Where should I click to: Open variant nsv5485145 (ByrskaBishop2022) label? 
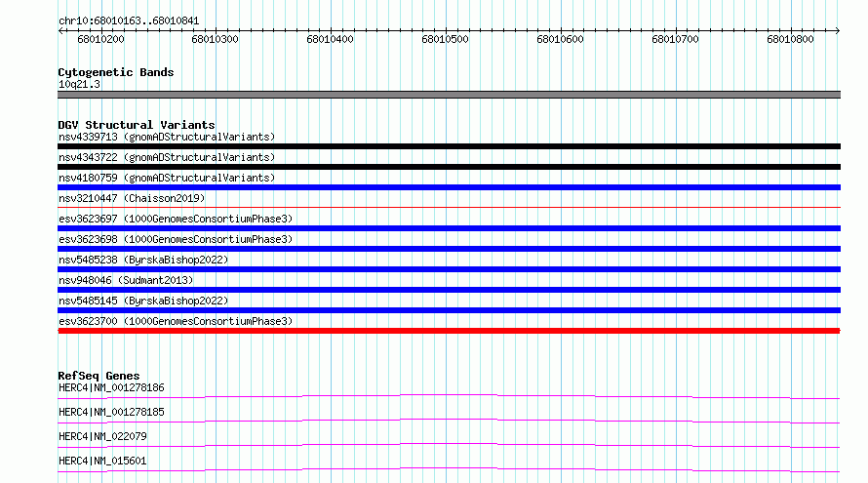[143, 301]
